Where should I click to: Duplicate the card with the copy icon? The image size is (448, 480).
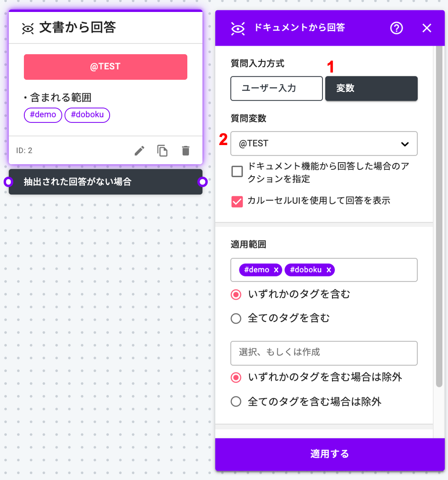click(x=162, y=151)
